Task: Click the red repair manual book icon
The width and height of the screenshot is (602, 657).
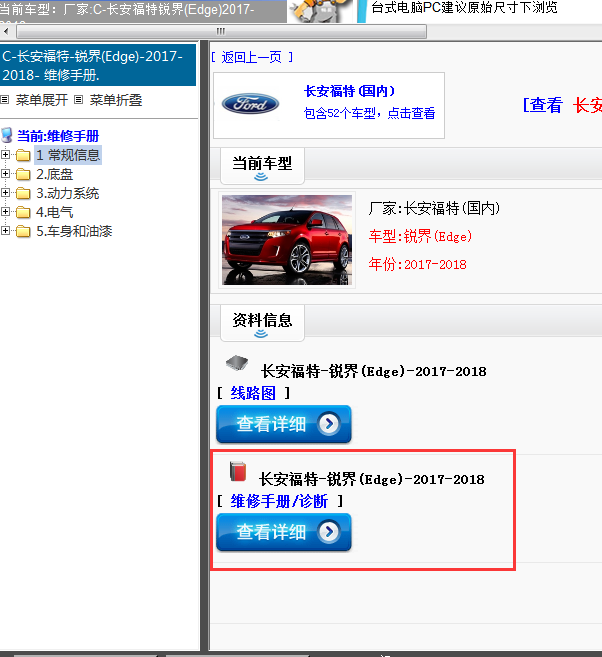Action: (238, 471)
